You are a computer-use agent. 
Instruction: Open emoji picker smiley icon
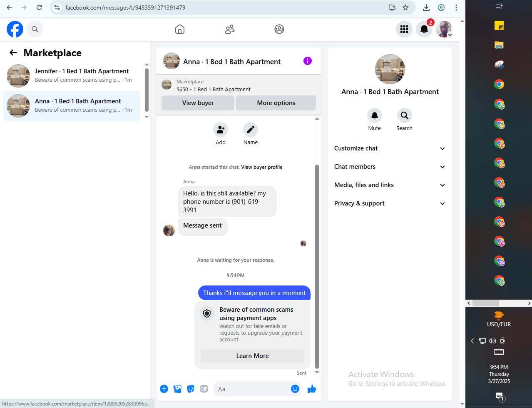[x=295, y=389]
